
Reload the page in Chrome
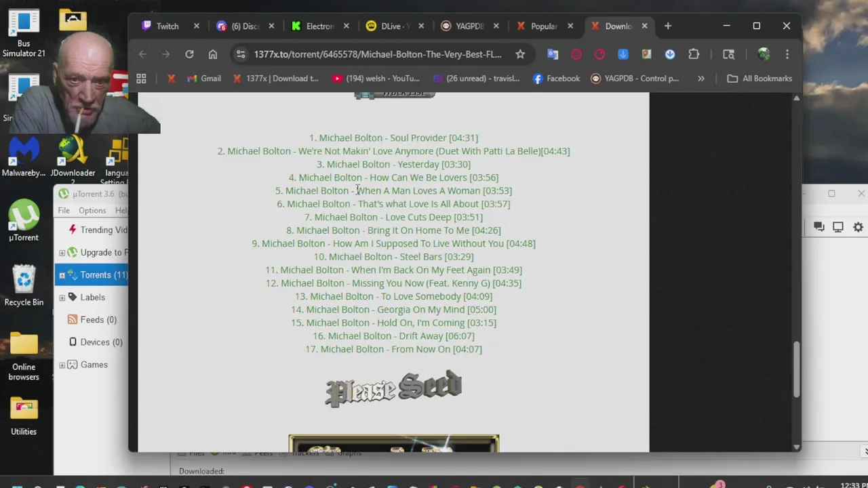[x=189, y=54]
